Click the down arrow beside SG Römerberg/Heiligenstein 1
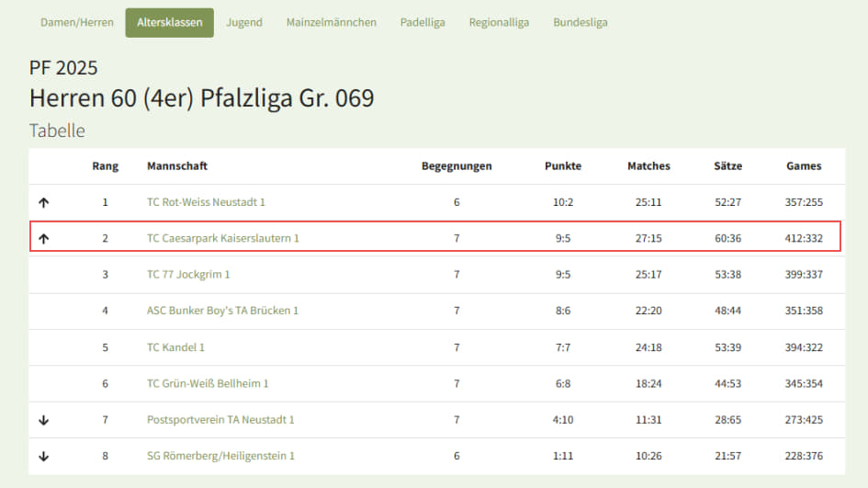This screenshot has height=488, width=868. point(44,457)
